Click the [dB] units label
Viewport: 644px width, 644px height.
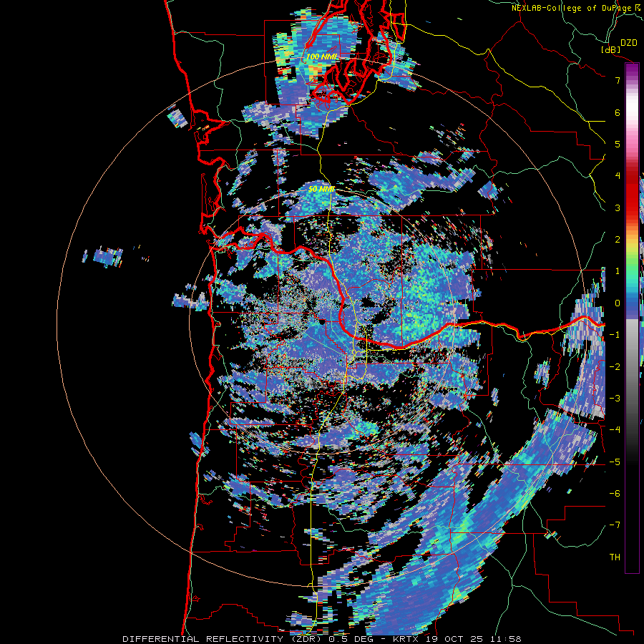[611, 49]
